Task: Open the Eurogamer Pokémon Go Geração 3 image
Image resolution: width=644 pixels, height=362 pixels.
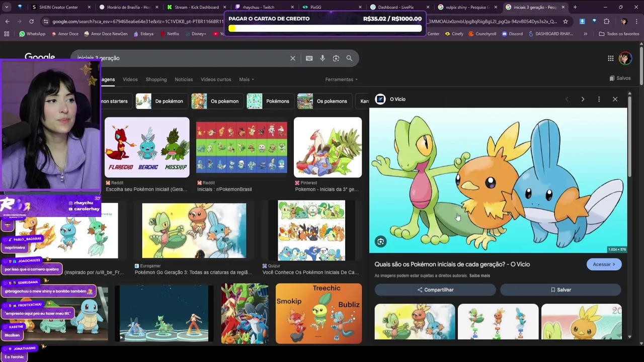Action: pyautogui.click(x=194, y=231)
